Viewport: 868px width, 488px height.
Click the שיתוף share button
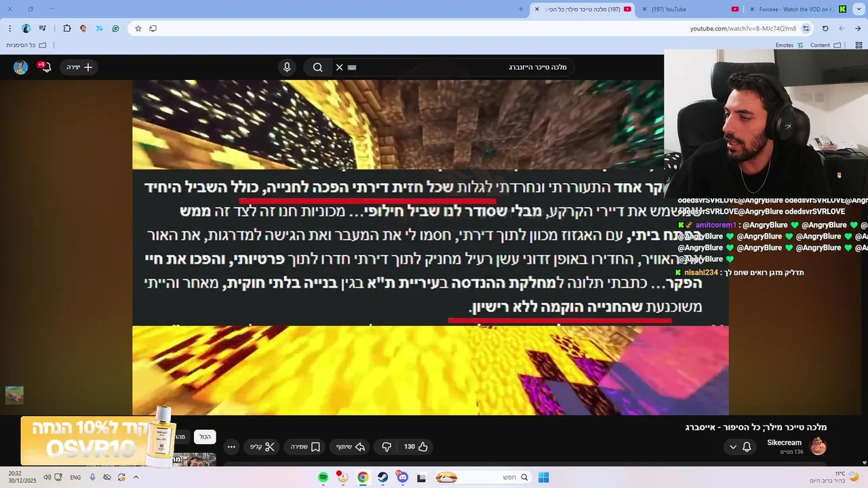coord(351,447)
